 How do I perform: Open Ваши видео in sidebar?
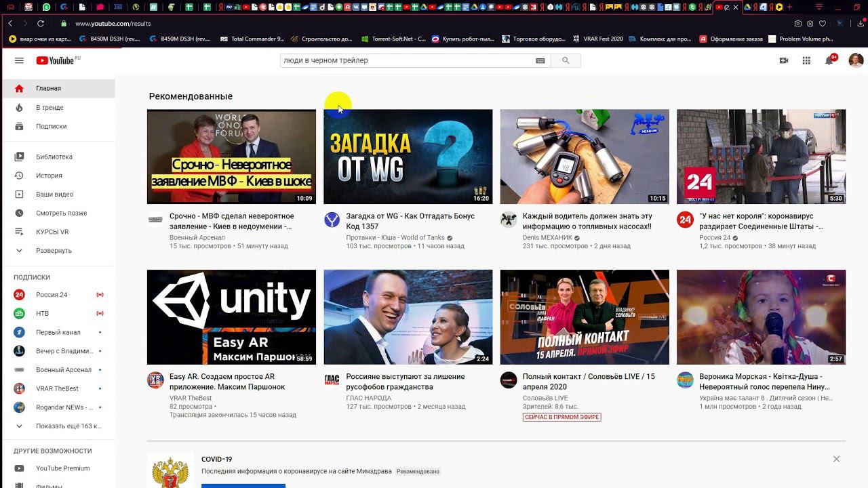58,195
